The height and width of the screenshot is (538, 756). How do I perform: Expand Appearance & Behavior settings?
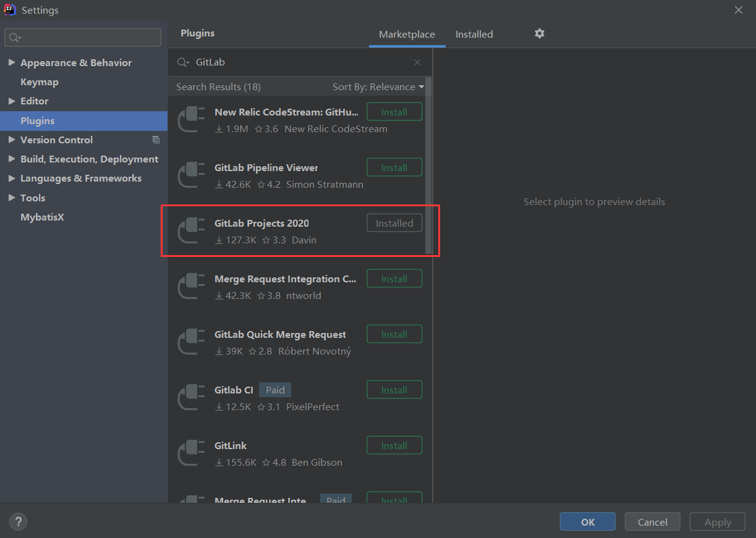tap(11, 62)
